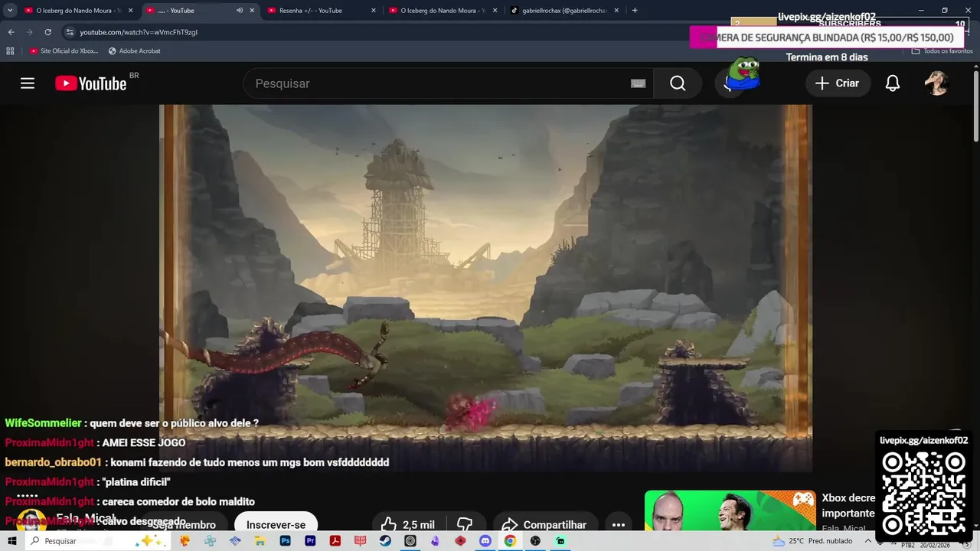The width and height of the screenshot is (980, 551).
Task: Click the Câmera de Segurança Blindada goal bar
Action: (x=827, y=37)
